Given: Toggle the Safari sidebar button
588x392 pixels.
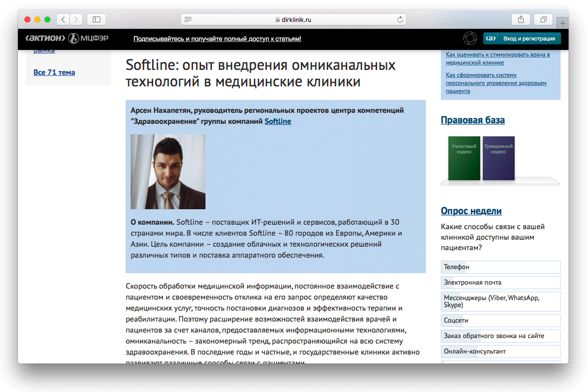Looking at the screenshot, I should 96,19.
